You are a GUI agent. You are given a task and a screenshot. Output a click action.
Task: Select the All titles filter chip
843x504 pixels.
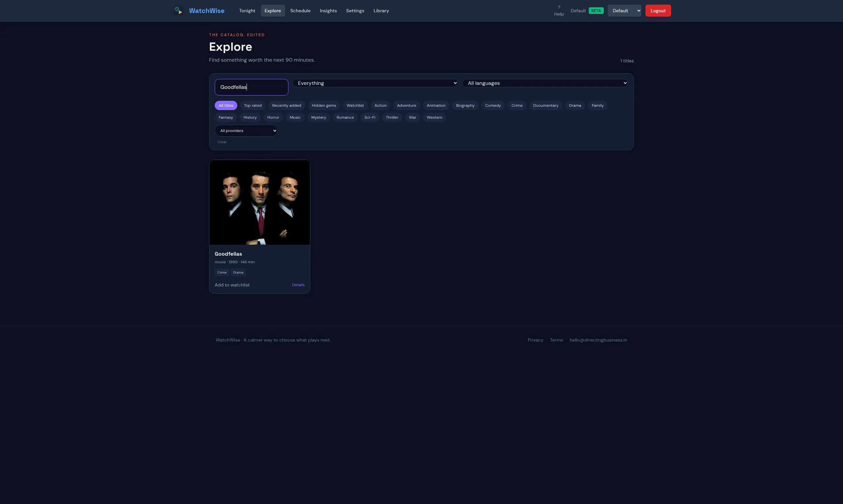click(x=226, y=105)
